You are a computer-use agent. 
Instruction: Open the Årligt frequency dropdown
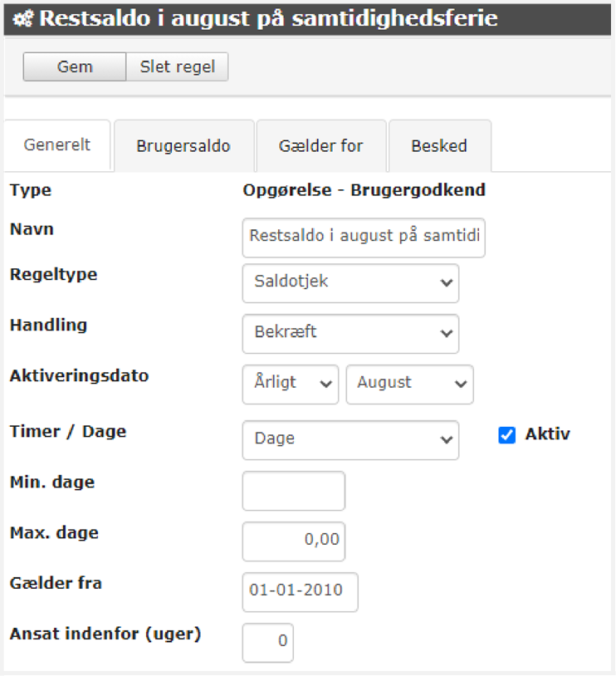coord(291,384)
